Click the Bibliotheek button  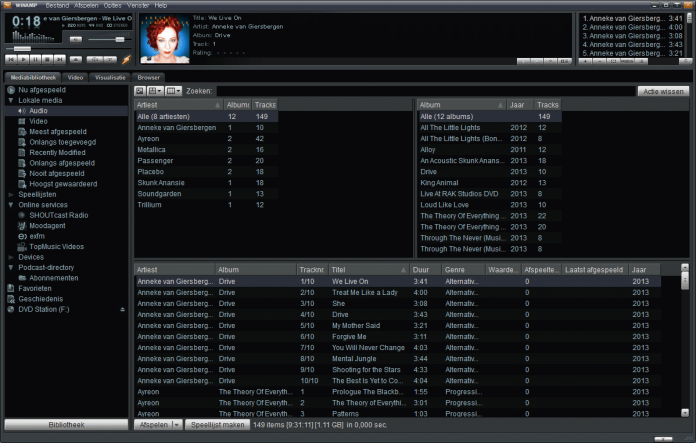point(66,425)
